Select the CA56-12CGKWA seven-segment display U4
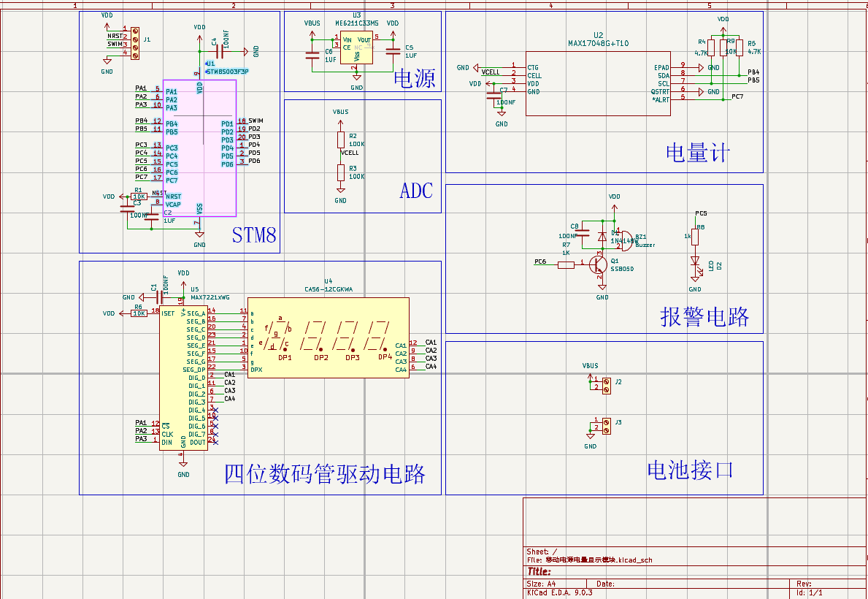 coord(328,337)
